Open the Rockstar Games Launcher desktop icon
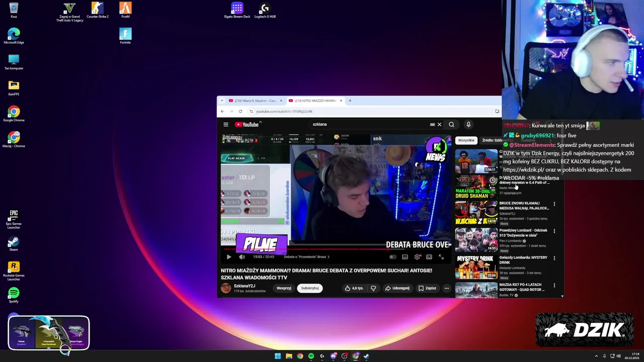Viewport: 644px width, 362px height. (x=14, y=271)
